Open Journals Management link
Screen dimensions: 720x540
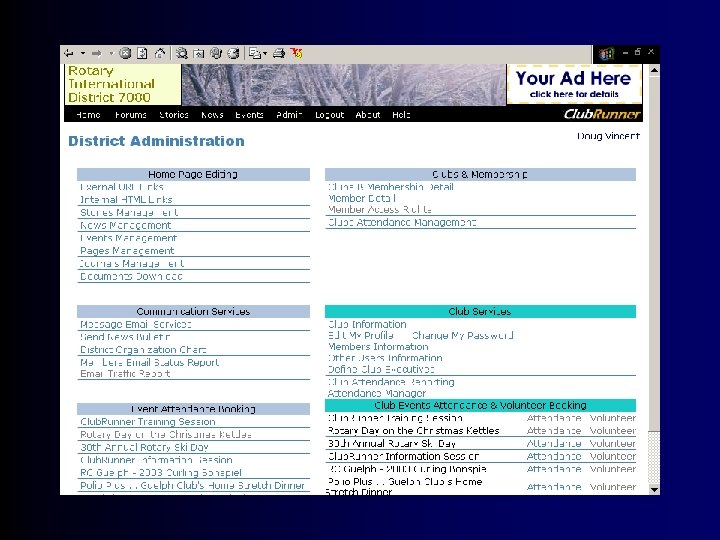pyautogui.click(x=132, y=264)
